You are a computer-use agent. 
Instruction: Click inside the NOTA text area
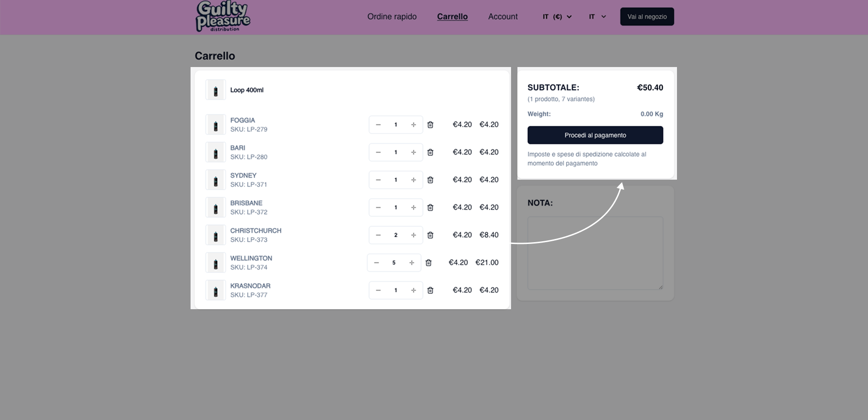coord(595,253)
